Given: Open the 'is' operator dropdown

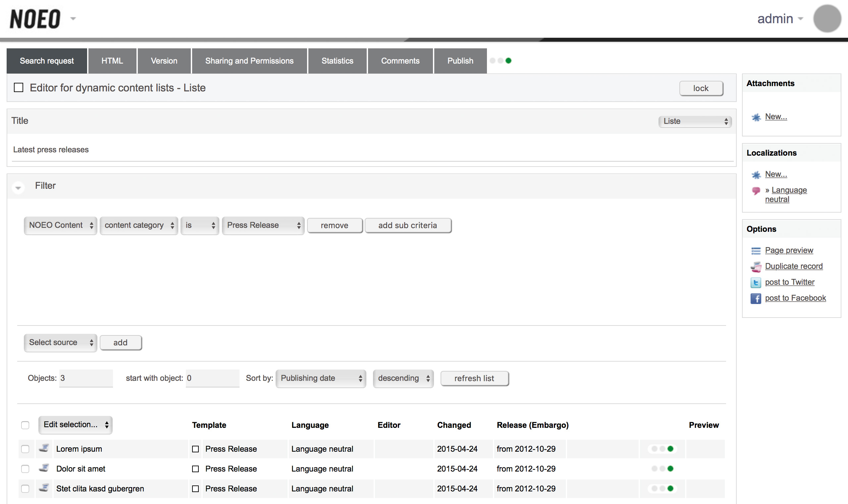Looking at the screenshot, I should [200, 225].
